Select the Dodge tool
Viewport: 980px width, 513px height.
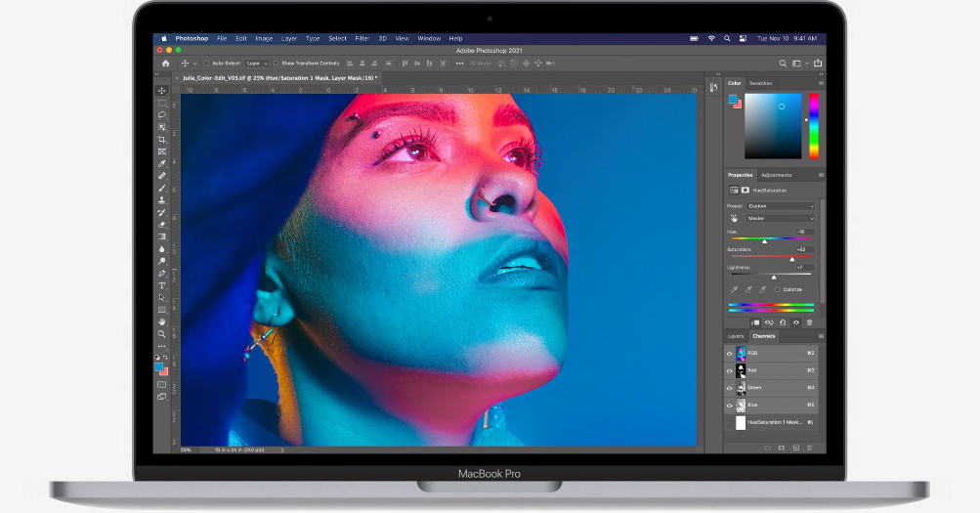tap(162, 261)
